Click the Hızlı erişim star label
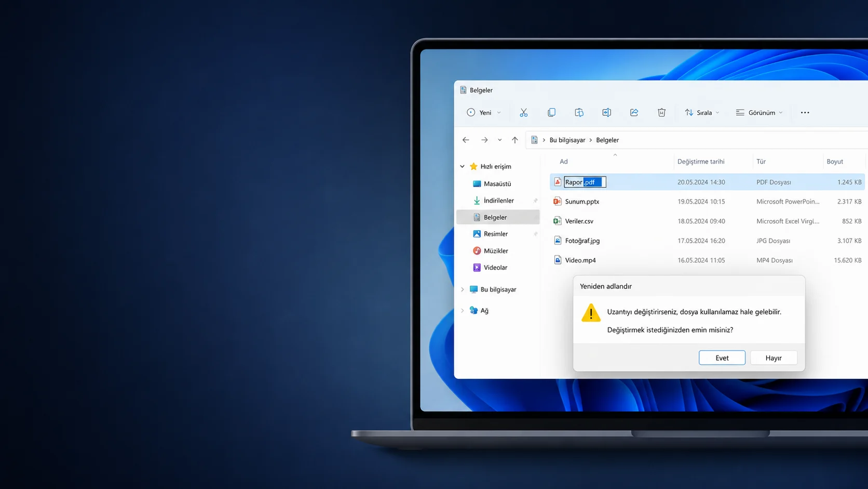The width and height of the screenshot is (868, 489). pyautogui.click(x=490, y=166)
